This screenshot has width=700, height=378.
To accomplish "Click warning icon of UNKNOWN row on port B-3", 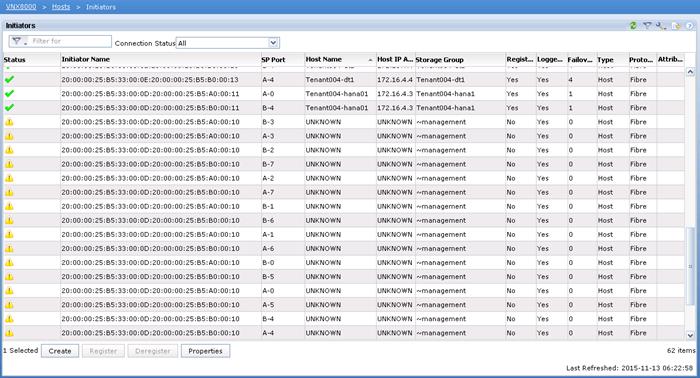I will pos(9,122).
